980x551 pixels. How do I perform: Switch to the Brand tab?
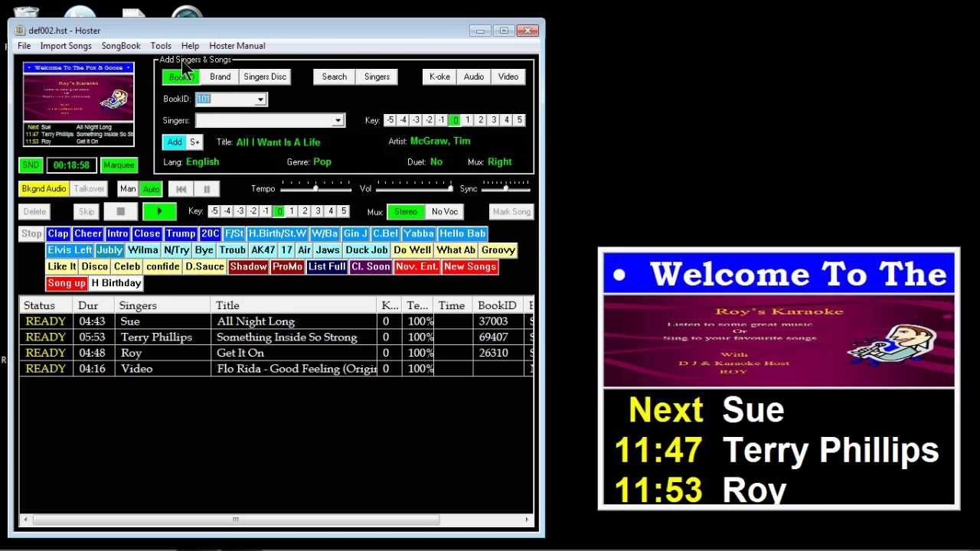pyautogui.click(x=220, y=77)
